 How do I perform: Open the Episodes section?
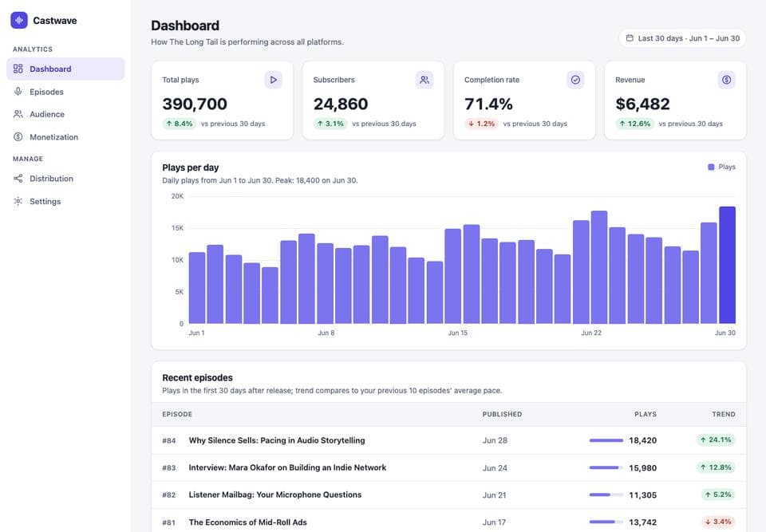65,92
